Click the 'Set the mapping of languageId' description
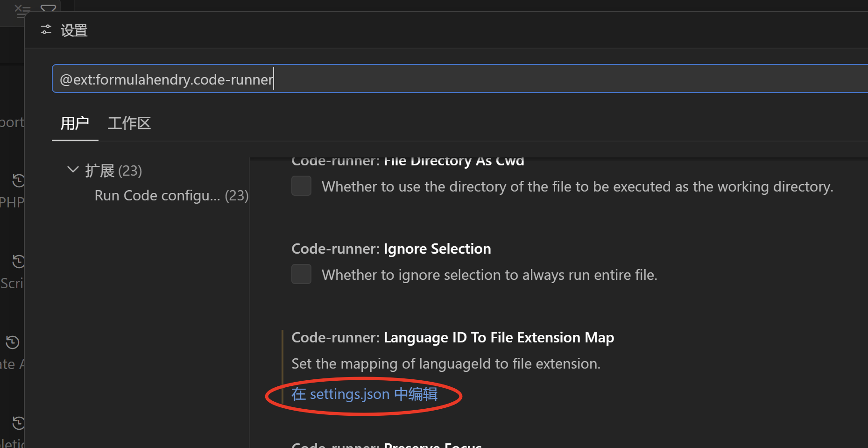The image size is (868, 448). click(x=446, y=363)
